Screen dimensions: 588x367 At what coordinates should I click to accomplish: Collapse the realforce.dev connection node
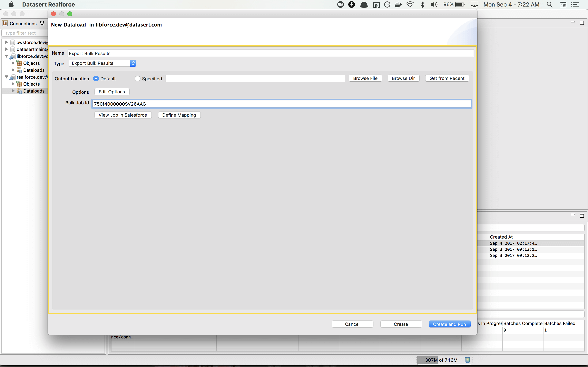tap(7, 77)
